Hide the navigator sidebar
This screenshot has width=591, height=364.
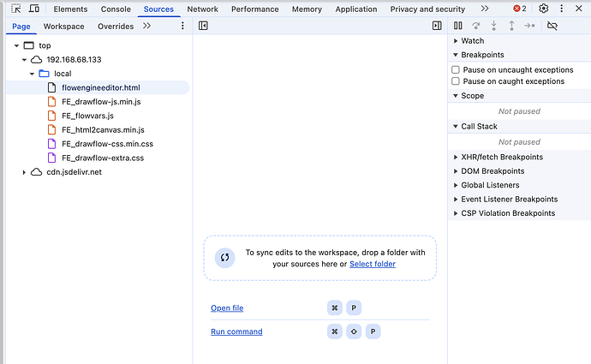203,26
